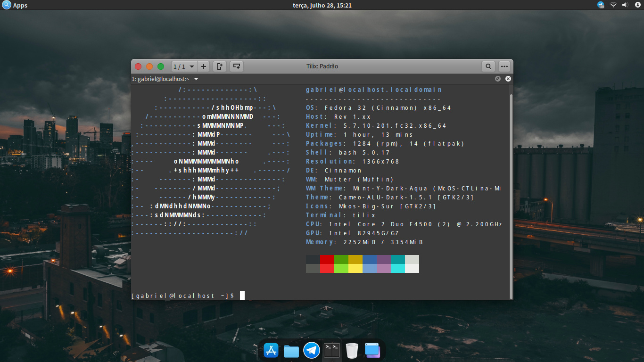Open the Tilix three-dot options menu
The image size is (644, 362).
(504, 66)
